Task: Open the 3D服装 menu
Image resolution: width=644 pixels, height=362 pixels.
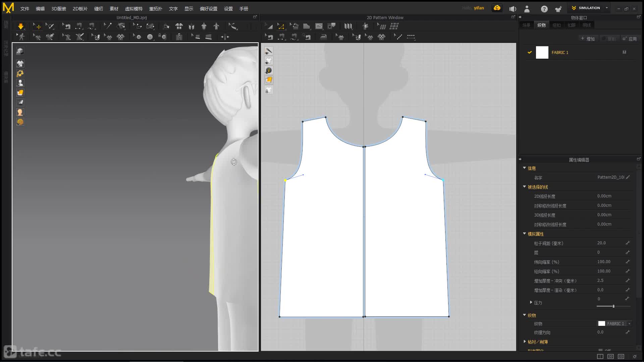Action: pyautogui.click(x=59, y=9)
